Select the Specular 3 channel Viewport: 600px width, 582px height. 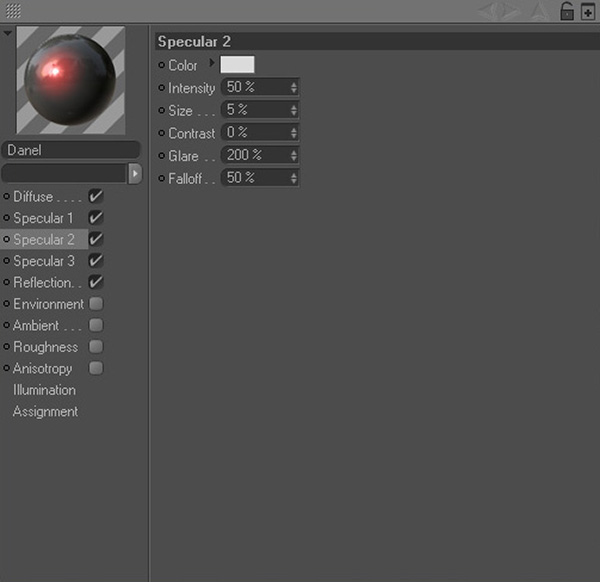point(45,261)
